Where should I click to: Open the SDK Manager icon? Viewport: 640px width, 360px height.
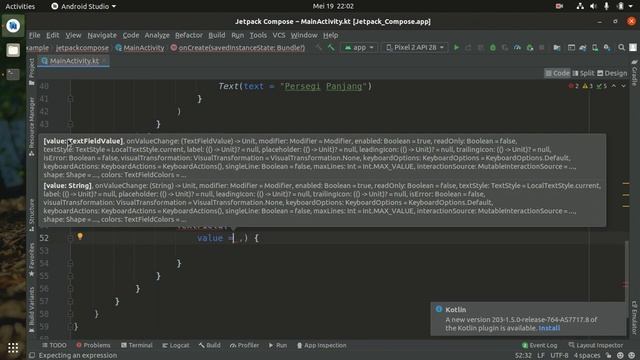coord(607,48)
